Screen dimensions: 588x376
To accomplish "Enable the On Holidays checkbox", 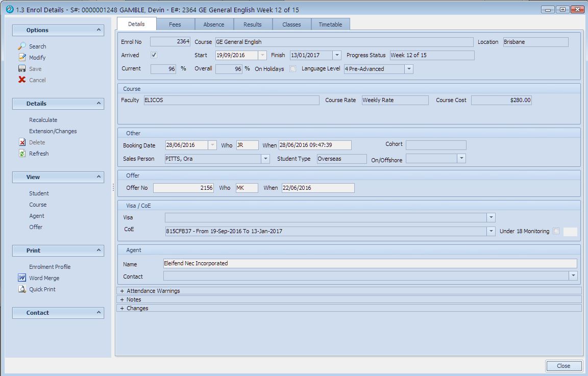I will pos(293,69).
